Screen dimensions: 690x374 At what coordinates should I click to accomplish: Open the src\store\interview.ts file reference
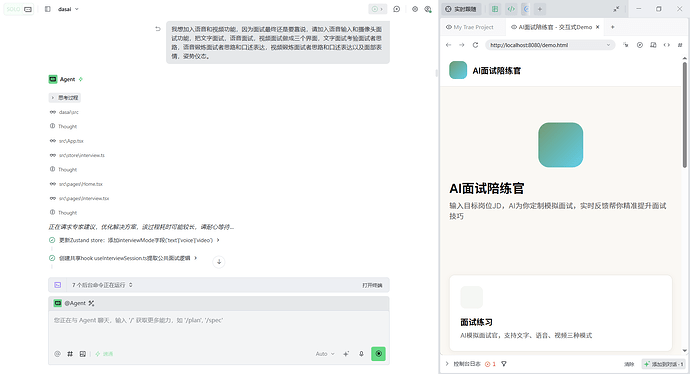(77, 155)
